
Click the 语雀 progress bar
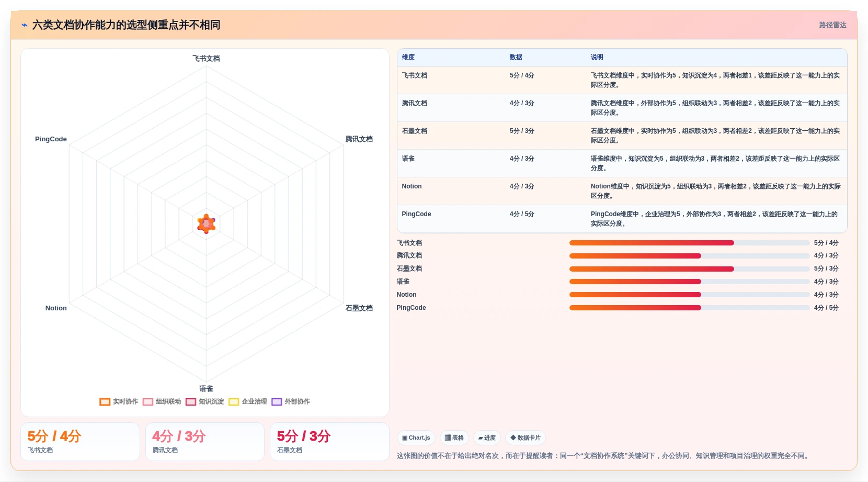[689, 282]
